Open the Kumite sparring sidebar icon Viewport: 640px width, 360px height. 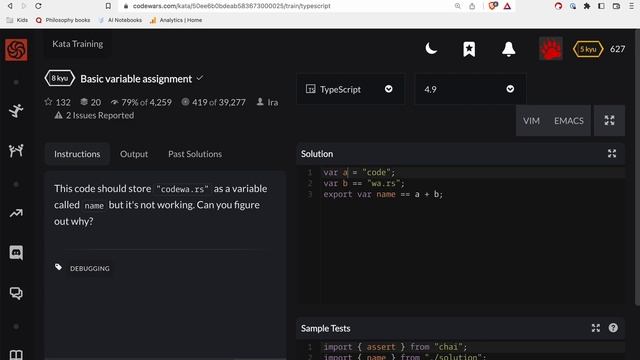click(16, 151)
